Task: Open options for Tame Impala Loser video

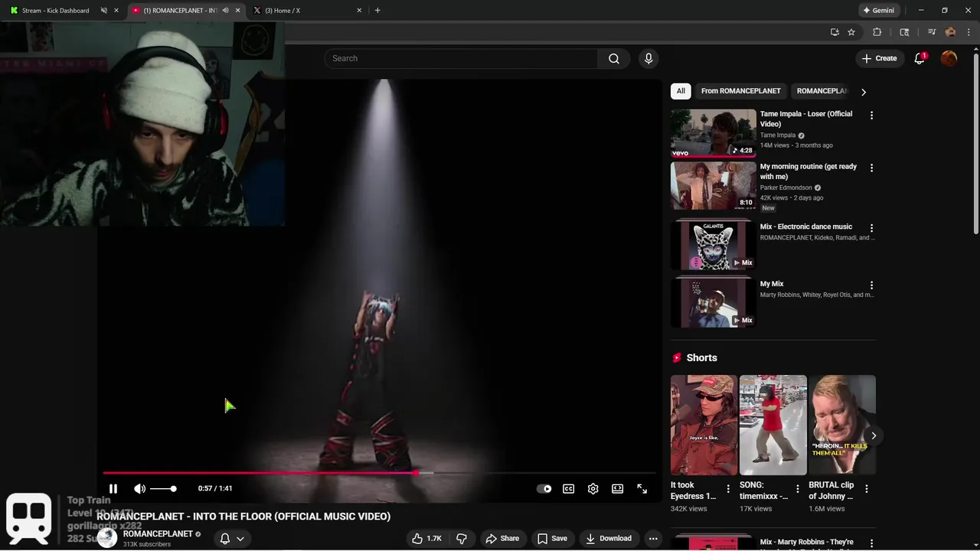Action: click(x=871, y=116)
